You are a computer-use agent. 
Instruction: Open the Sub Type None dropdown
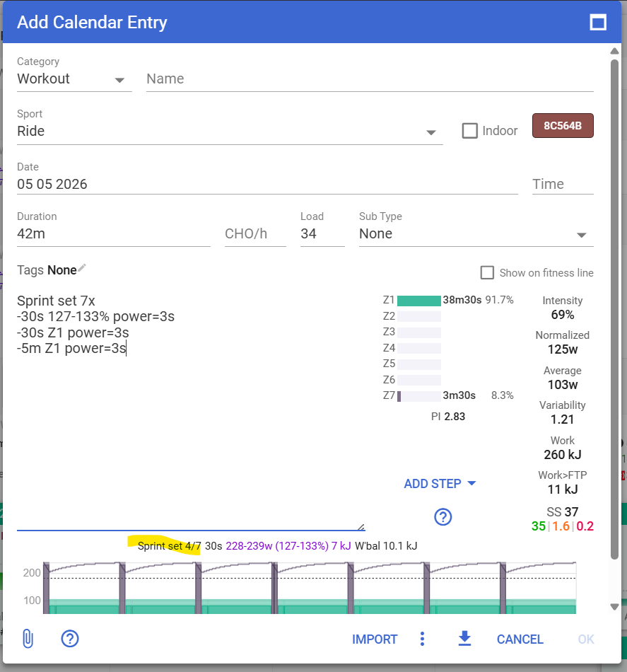476,234
